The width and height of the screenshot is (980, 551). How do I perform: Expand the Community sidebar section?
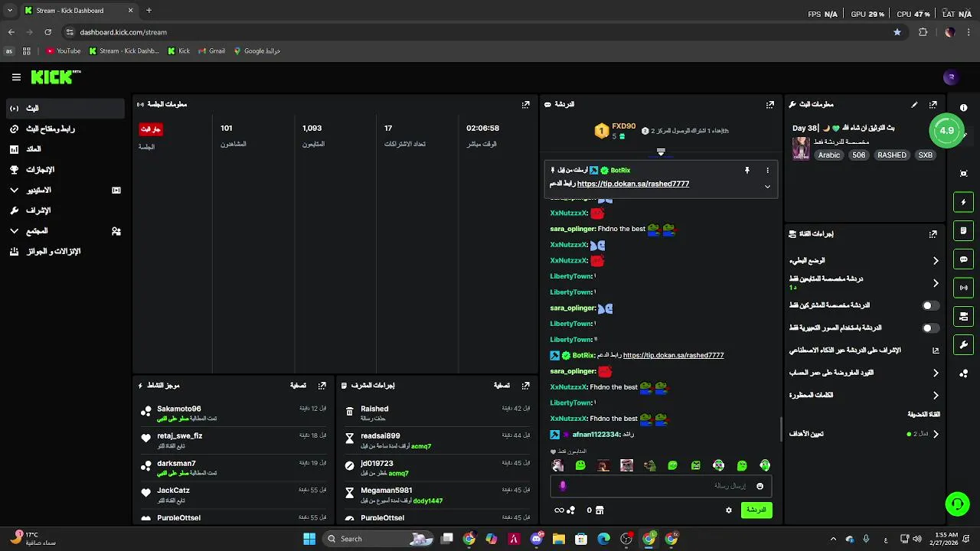(x=65, y=231)
